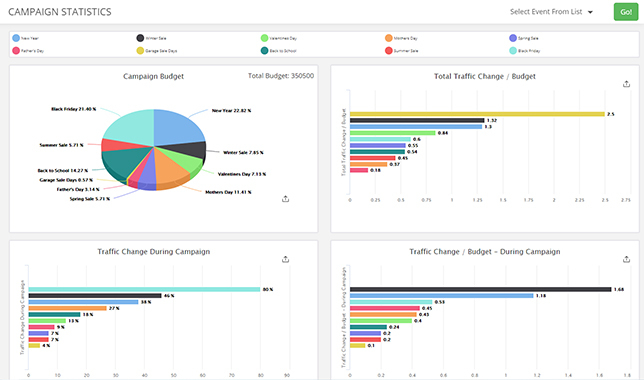This screenshot has height=380, width=644.
Task: Click the purple 0.55 bar in Total Traffic Change / Budget
Action: pos(378,145)
